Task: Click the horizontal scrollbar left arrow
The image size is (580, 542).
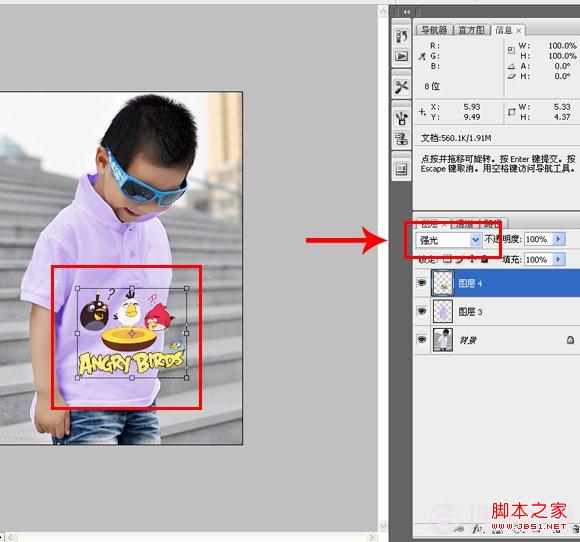Action: (11, 537)
